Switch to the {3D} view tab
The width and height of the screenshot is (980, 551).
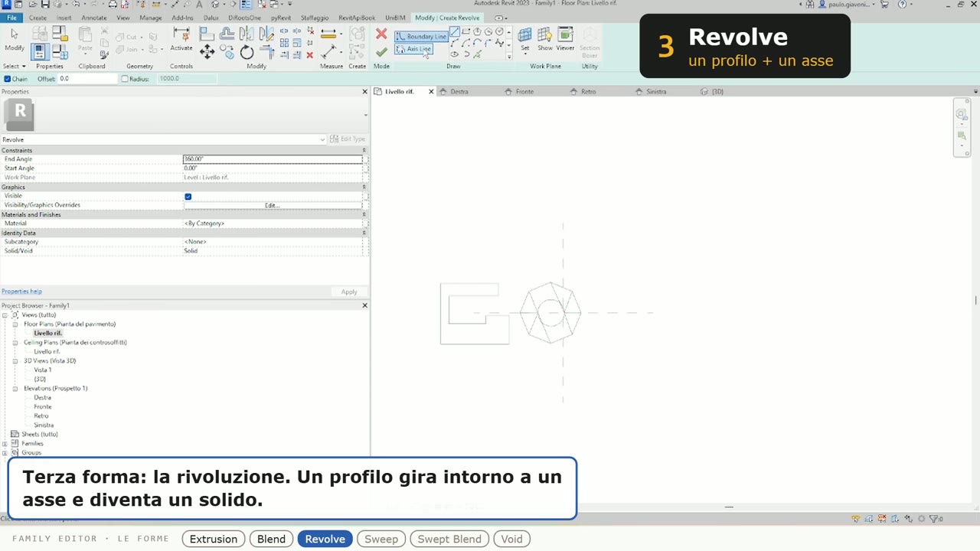pos(717,92)
